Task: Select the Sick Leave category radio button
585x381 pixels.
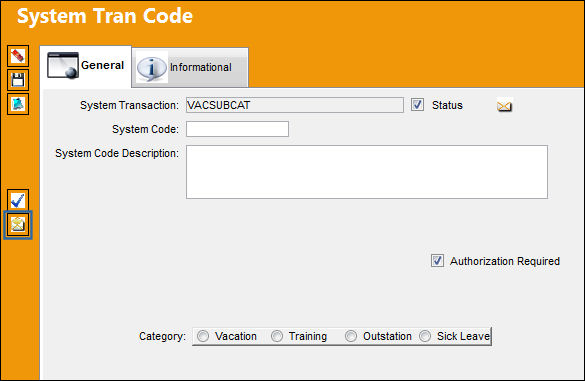Action: (425, 336)
